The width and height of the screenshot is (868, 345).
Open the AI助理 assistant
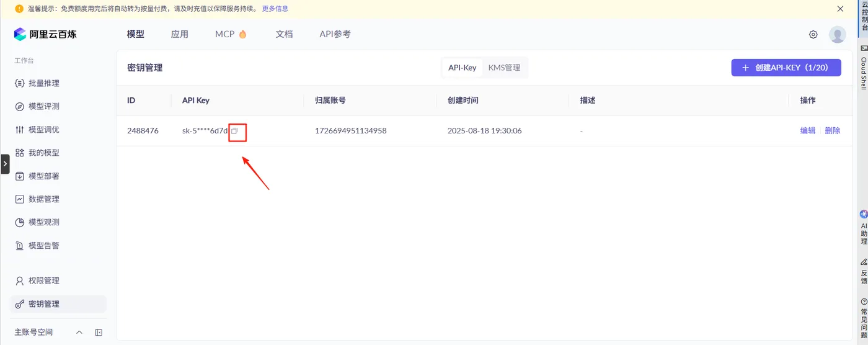pyautogui.click(x=864, y=227)
